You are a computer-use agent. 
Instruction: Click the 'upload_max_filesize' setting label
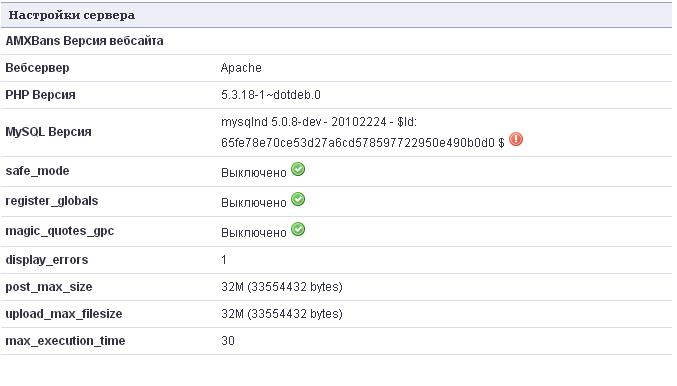click(63, 314)
